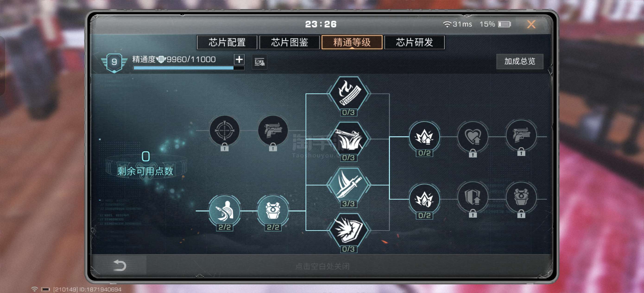
Task: Select the body armor skill node 2/2
Action: pyautogui.click(x=273, y=211)
